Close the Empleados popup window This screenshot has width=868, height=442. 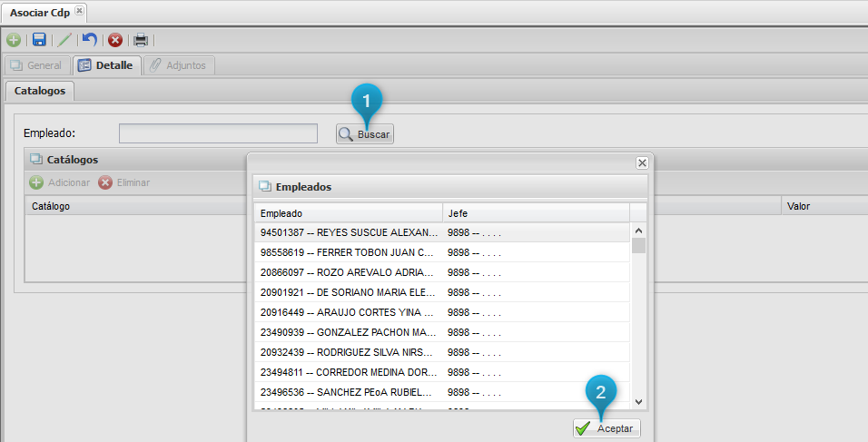pyautogui.click(x=642, y=162)
